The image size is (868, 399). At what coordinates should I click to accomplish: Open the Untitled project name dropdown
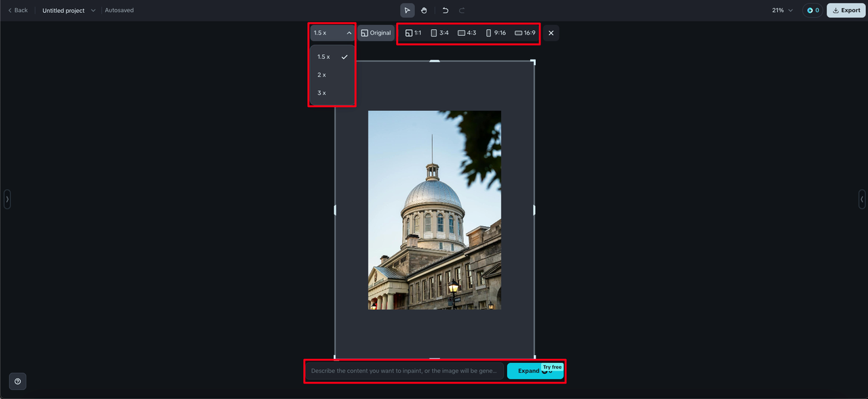[69, 10]
